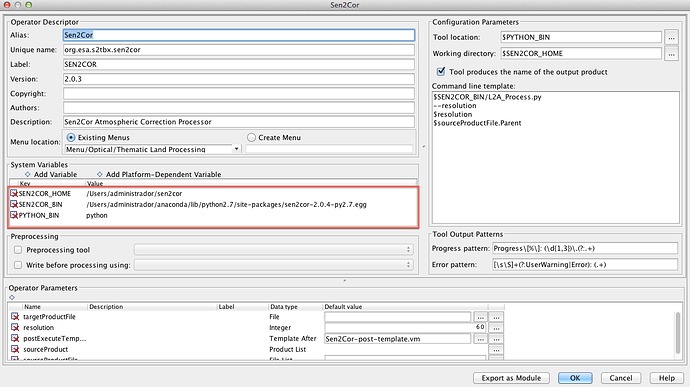This screenshot has width=690, height=387.
Task: Enable Write before processing using checkbox
Action: click(18, 265)
